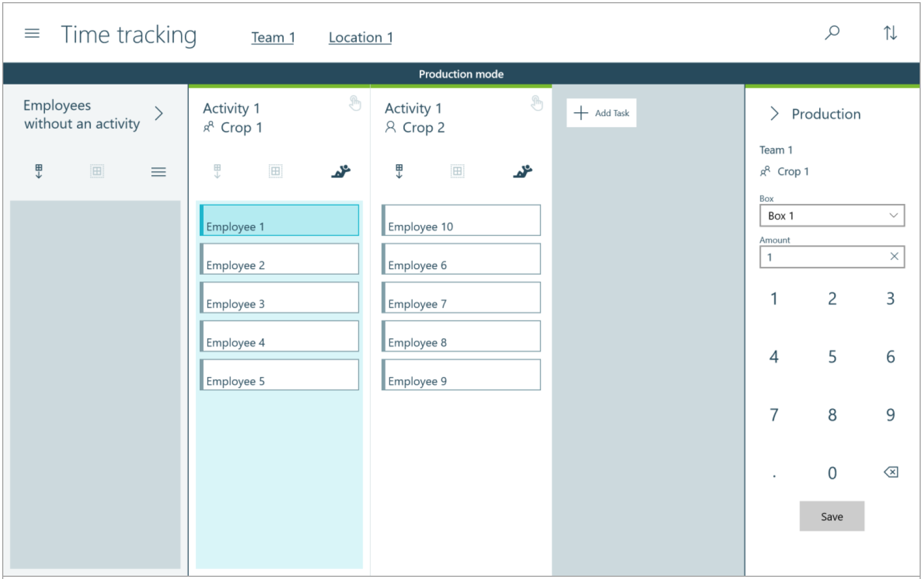Open the Team 1 selector link

pos(273,37)
